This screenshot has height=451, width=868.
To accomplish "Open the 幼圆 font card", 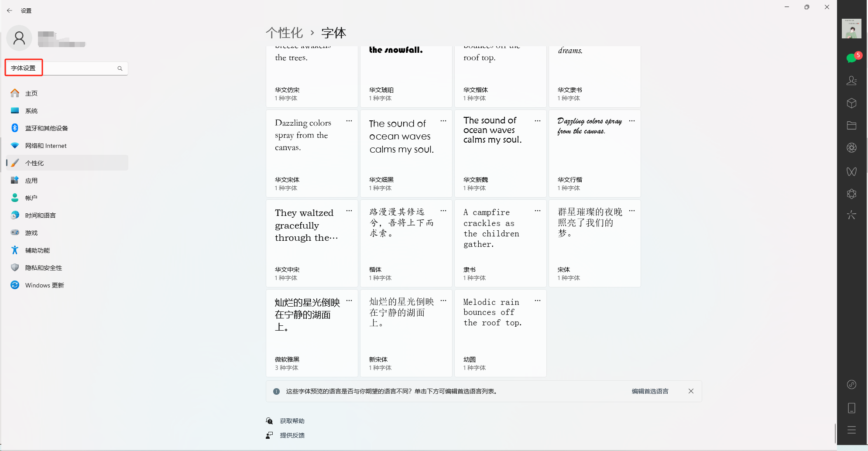I will point(501,333).
